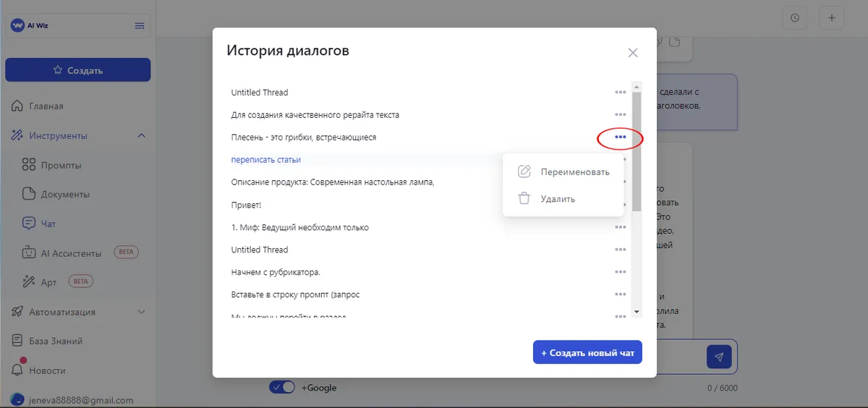Toggle options menu for Плесень conversation
868x408 pixels.
[620, 137]
